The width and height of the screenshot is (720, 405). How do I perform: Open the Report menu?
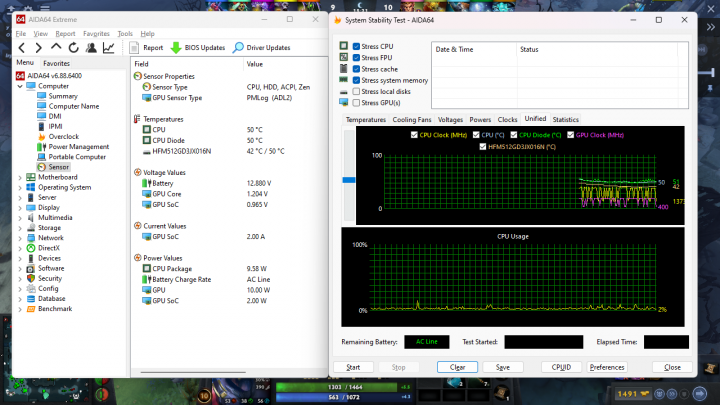click(65, 34)
